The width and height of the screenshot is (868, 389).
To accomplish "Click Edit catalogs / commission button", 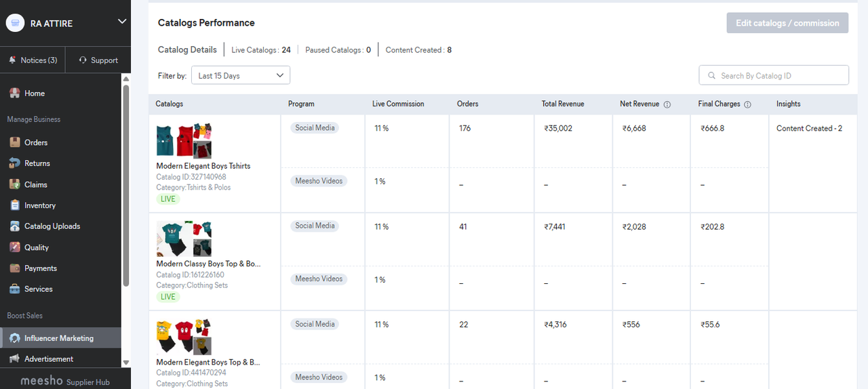I will (787, 23).
